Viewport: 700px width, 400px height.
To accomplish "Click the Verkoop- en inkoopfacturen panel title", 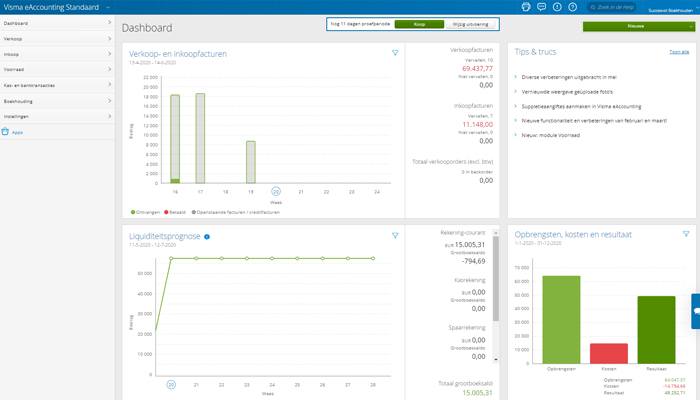I will pos(178,54).
